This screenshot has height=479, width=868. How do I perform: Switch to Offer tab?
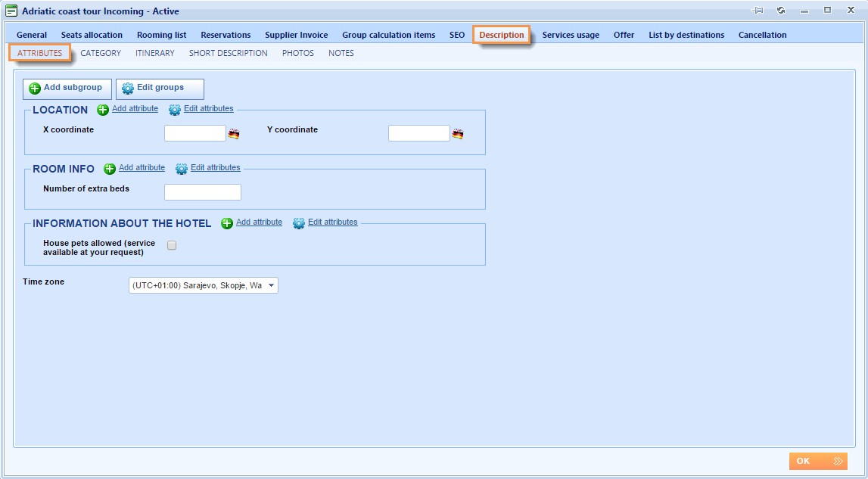tap(624, 35)
